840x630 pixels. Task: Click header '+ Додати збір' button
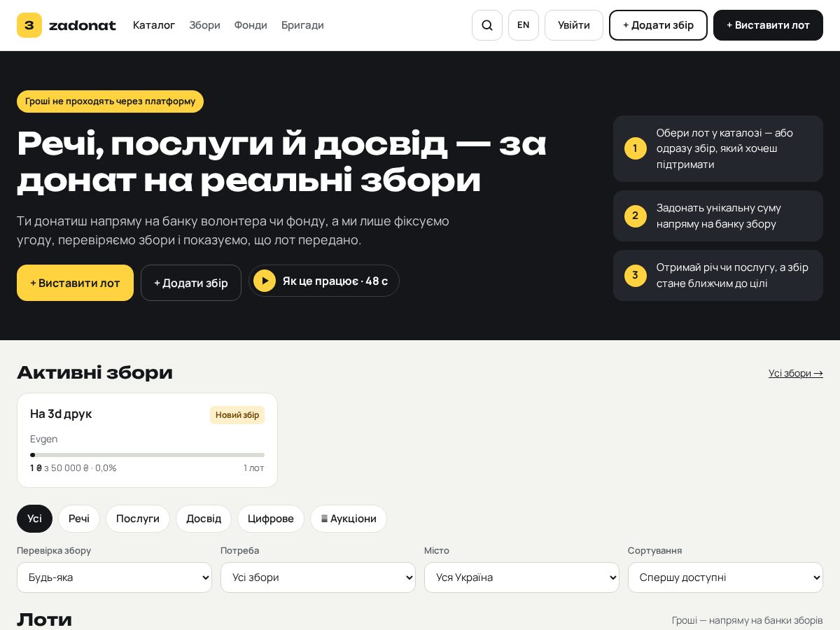658,25
